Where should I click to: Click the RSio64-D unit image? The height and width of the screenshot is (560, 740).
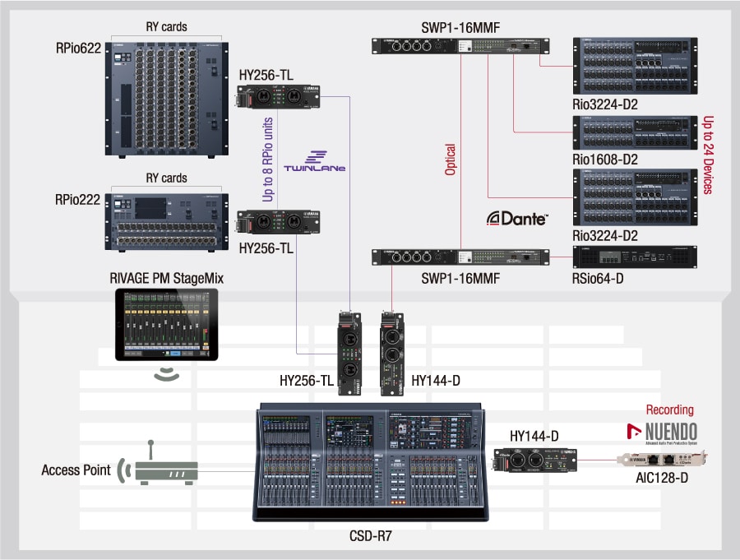(634, 257)
